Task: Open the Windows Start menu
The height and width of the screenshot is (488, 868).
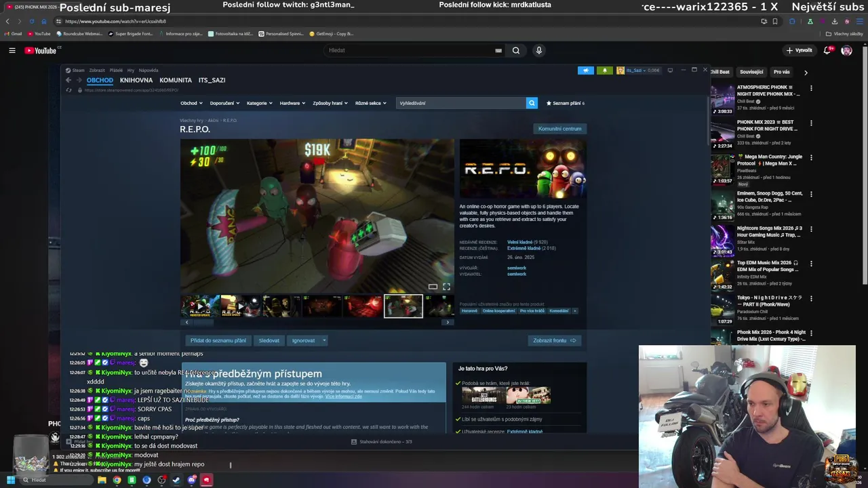Action: point(10,480)
